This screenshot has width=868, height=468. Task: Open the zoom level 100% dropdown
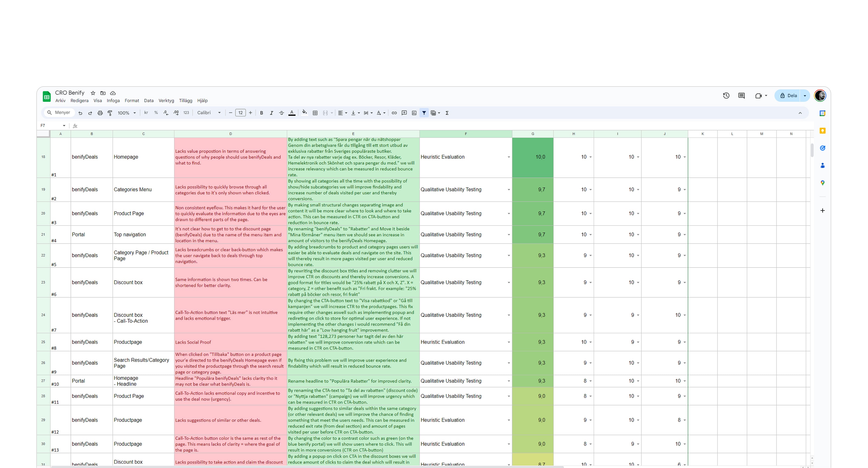coord(127,113)
